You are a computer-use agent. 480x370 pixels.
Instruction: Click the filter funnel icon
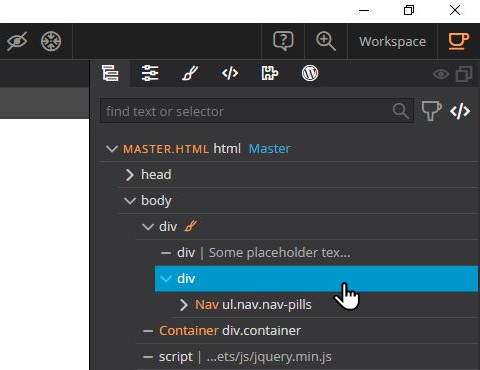(431, 111)
